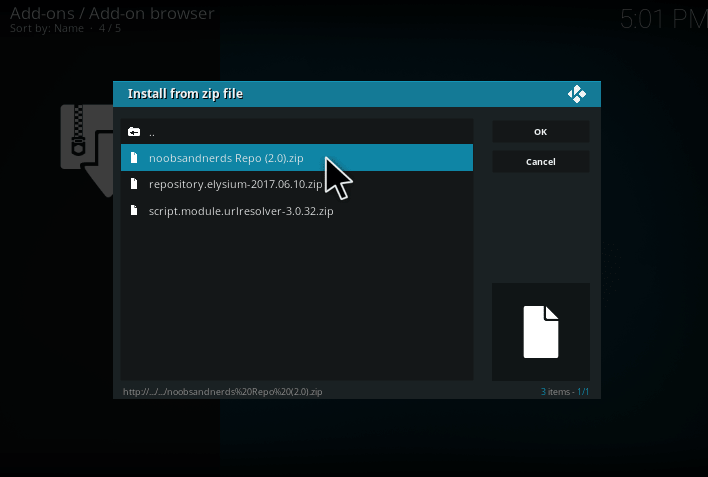Image resolution: width=708 pixels, height=477 pixels.
Task: Click the Cancel button
Action: (x=540, y=162)
